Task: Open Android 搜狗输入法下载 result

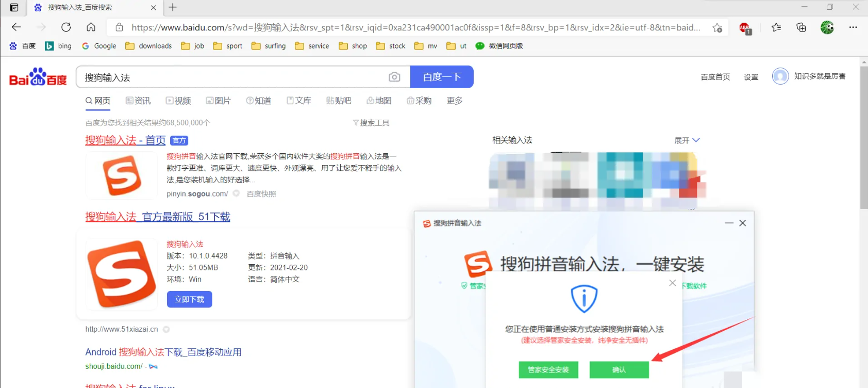Action: 163,352
